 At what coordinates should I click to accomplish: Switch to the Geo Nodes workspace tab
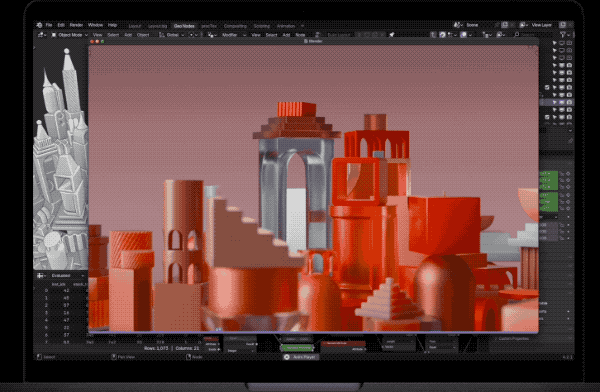point(184,26)
